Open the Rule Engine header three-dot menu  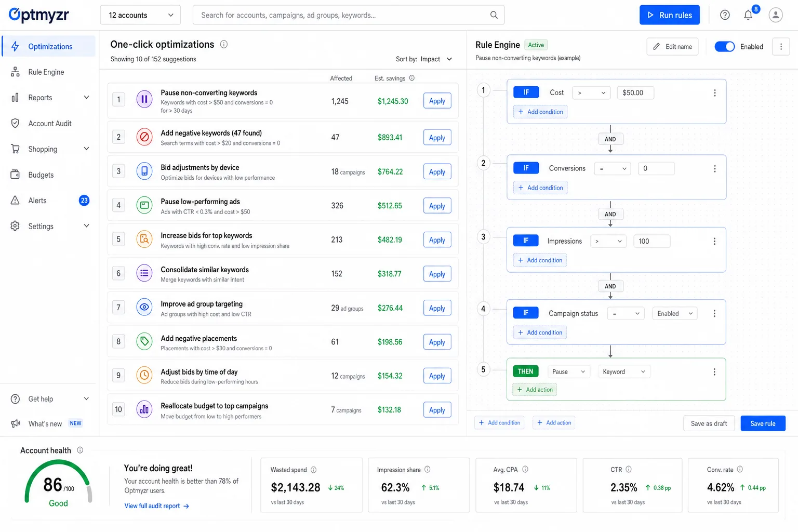point(781,46)
